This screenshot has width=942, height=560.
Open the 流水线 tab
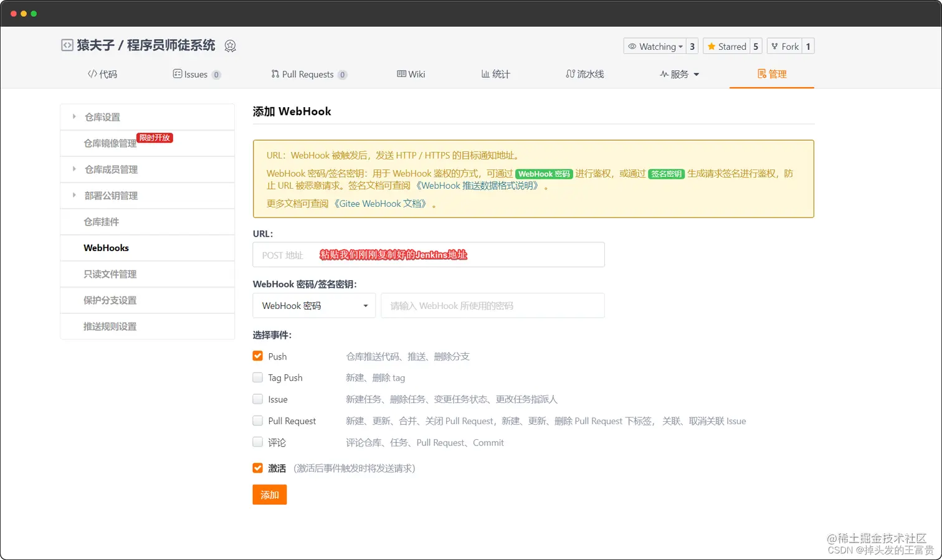[x=584, y=74]
